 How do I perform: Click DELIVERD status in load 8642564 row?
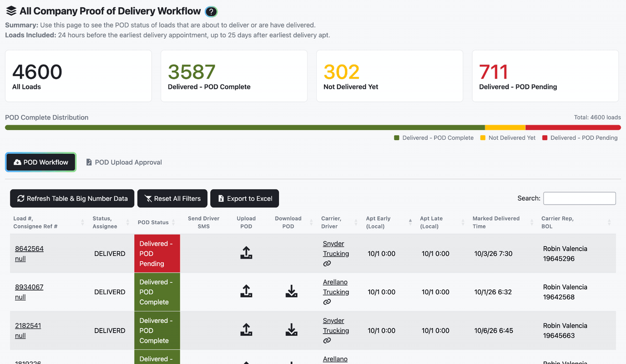pos(110,253)
